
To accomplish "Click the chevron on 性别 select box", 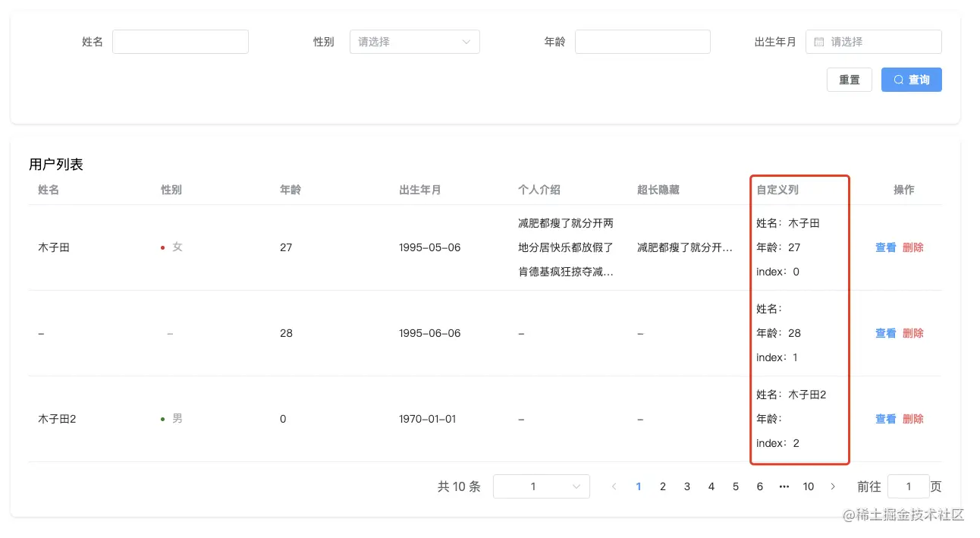I will [466, 42].
